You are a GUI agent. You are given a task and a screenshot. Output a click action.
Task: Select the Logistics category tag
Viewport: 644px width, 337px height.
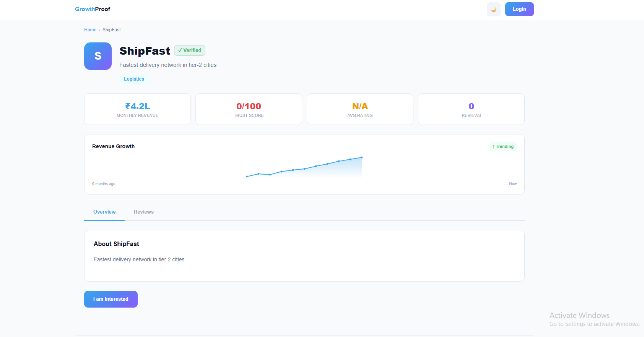pos(134,79)
